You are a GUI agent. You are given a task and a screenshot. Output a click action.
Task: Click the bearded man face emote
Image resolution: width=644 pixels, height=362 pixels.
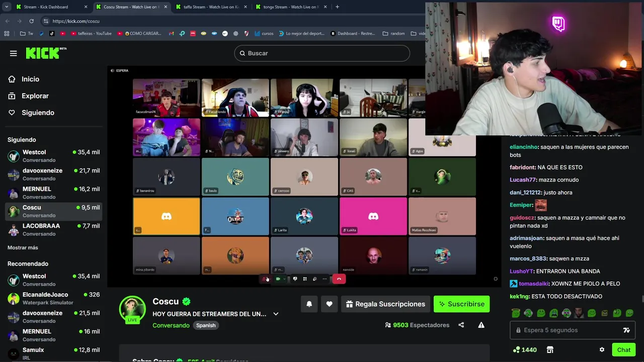click(x=579, y=313)
